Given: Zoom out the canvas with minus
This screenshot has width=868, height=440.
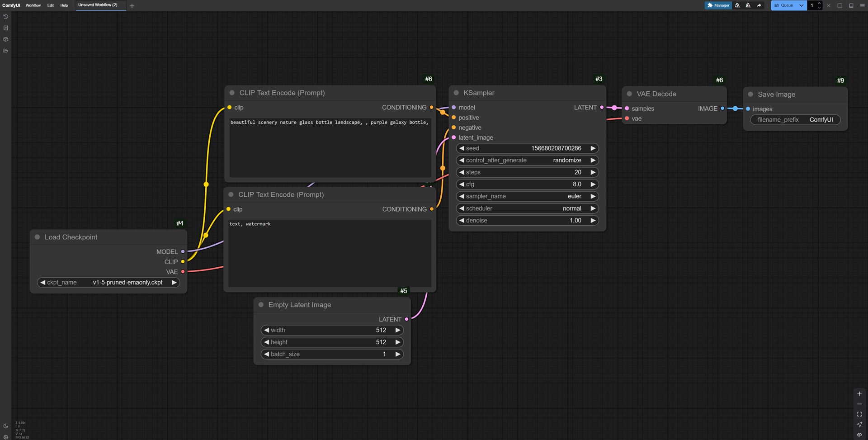Looking at the screenshot, I should click(859, 404).
